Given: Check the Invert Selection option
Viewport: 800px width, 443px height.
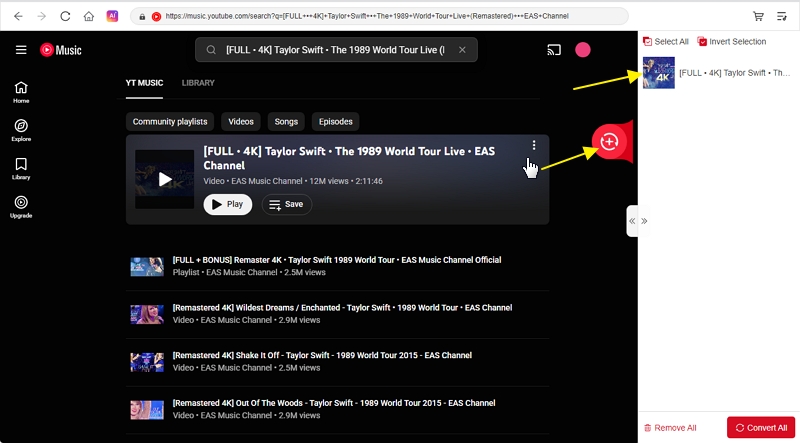Looking at the screenshot, I should [x=732, y=41].
